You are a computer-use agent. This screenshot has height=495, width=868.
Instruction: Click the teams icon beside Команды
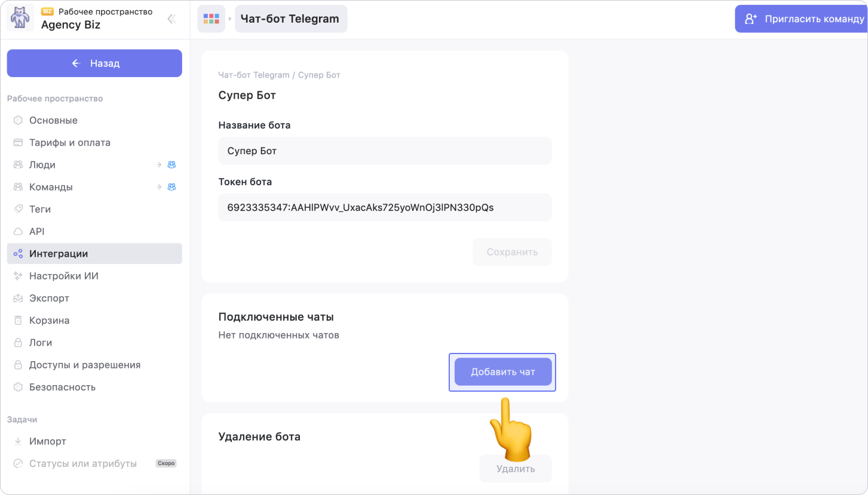(x=171, y=187)
